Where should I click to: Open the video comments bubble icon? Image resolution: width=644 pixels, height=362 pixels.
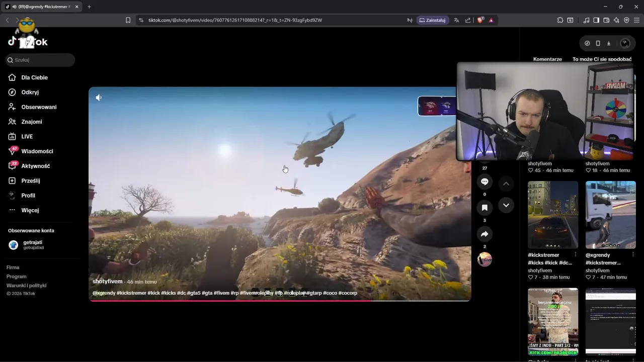click(485, 182)
